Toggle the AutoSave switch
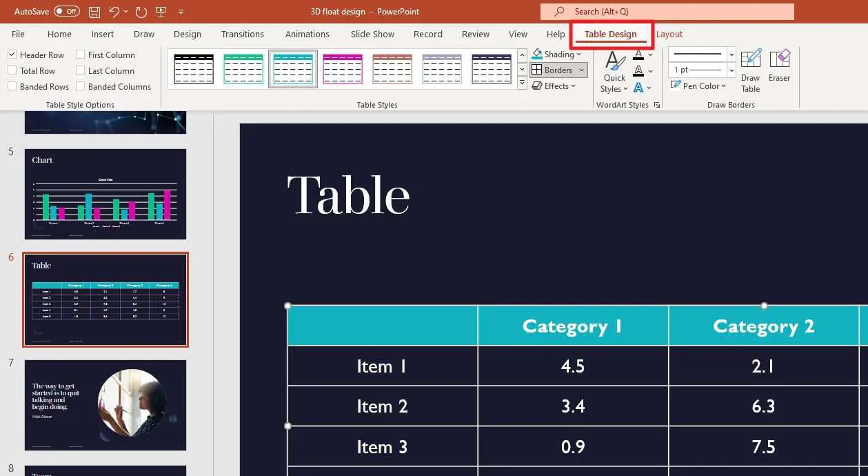 [x=67, y=12]
